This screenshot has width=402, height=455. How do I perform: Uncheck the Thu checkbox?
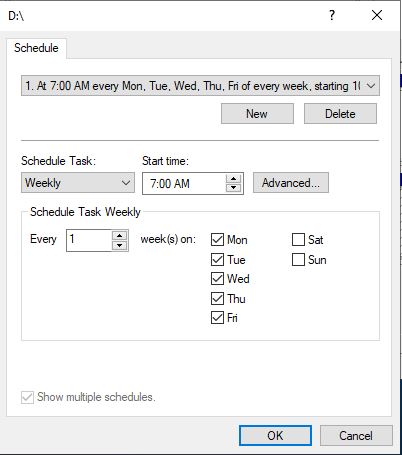(x=217, y=298)
